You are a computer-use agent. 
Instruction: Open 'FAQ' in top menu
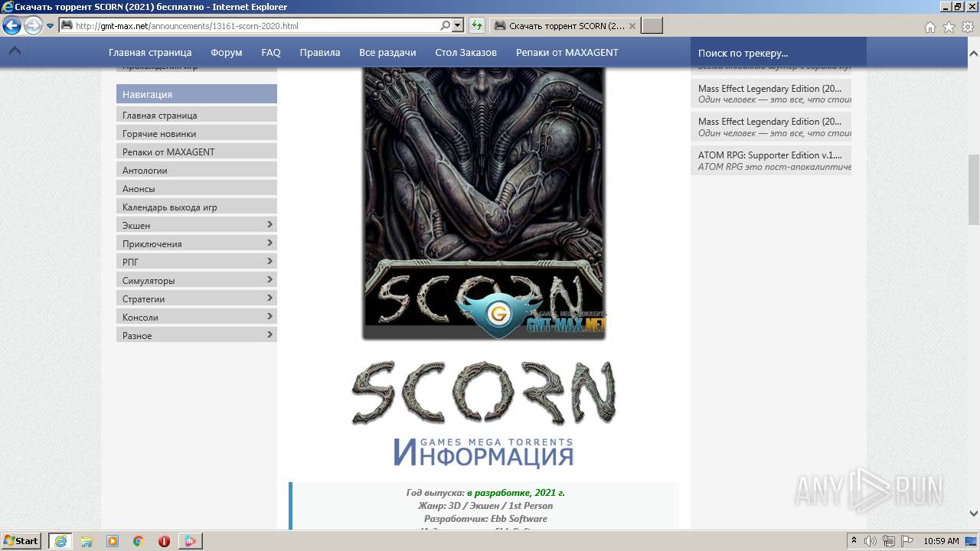271,52
